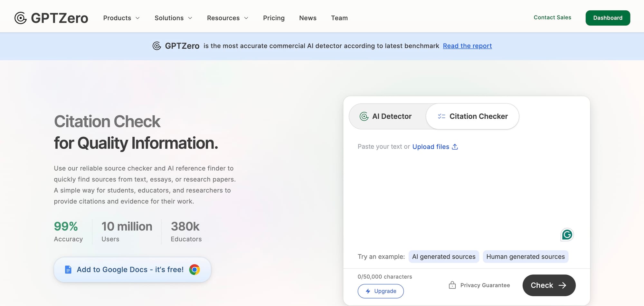Click the Upload files icon
Viewport: 644px width, 306px height.
click(x=455, y=147)
